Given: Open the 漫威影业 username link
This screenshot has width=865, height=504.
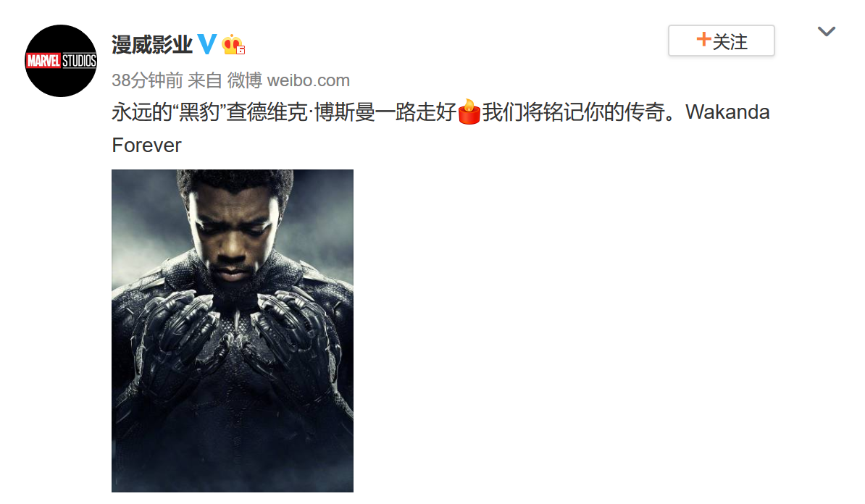Looking at the screenshot, I should 152,44.
